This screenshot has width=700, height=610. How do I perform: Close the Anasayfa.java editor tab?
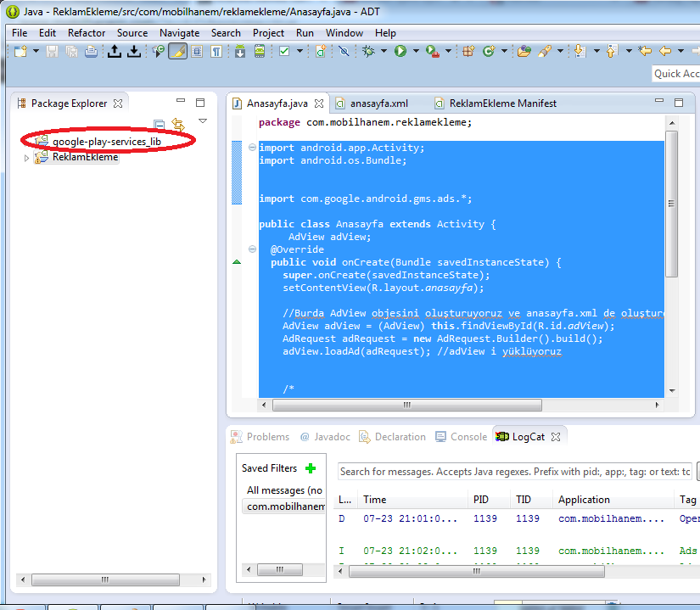[x=319, y=104]
